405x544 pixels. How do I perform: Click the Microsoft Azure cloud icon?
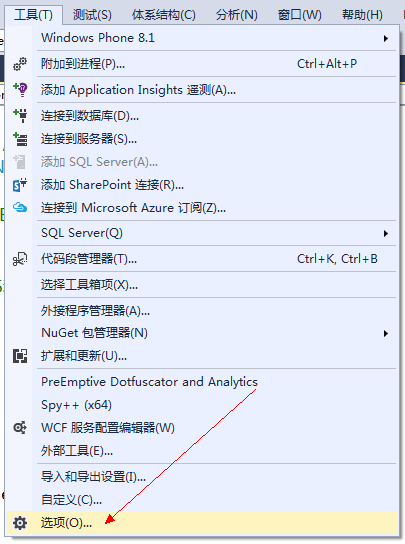click(x=20, y=207)
